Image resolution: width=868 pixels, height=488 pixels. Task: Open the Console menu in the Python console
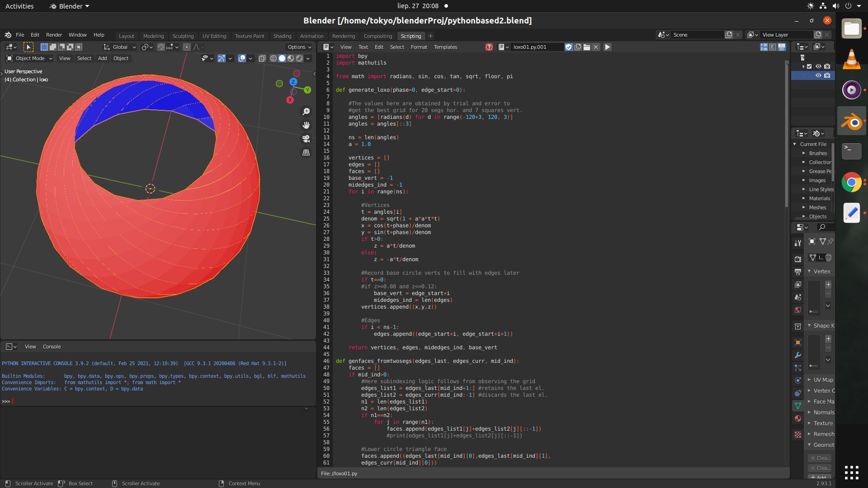(x=52, y=347)
